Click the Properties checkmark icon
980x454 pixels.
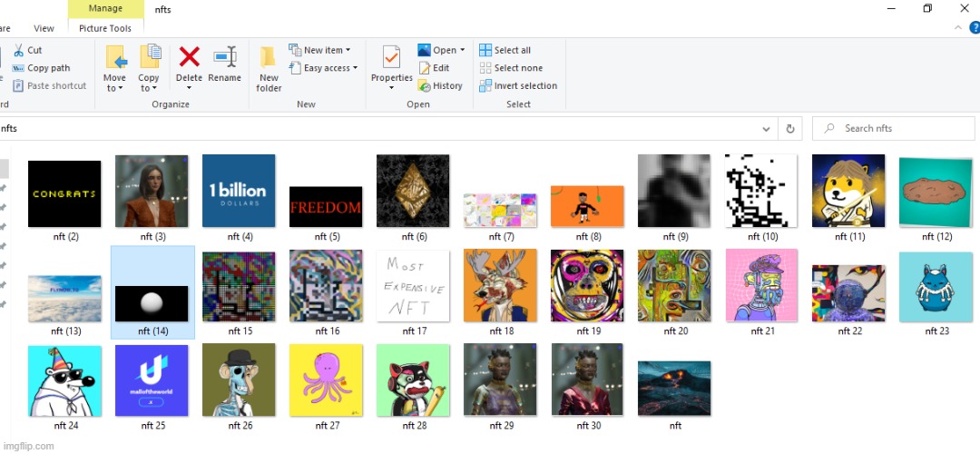pos(391,57)
